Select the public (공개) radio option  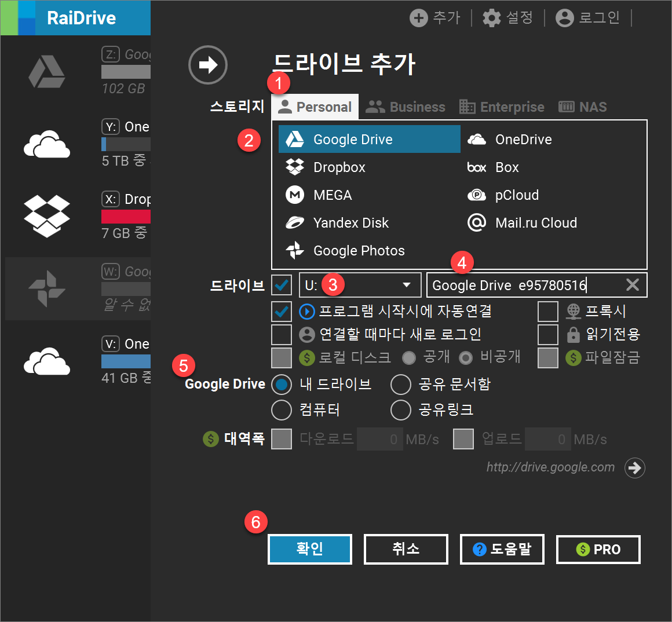tap(409, 358)
